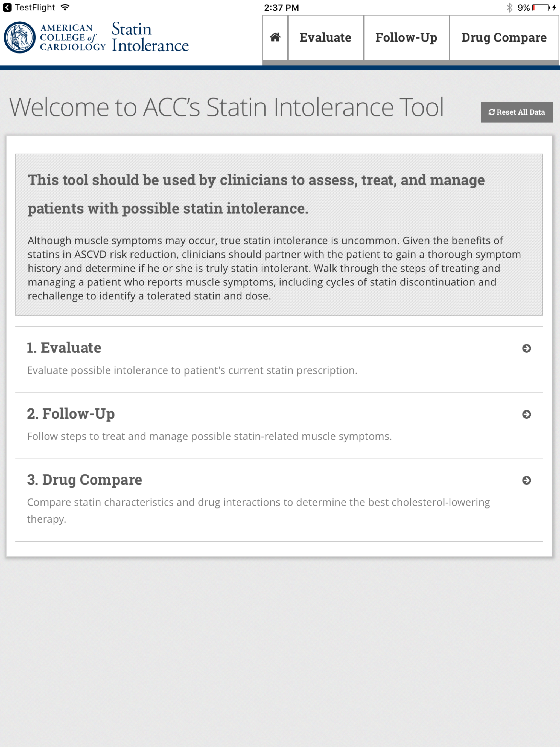The width and height of the screenshot is (560, 747).
Task: Open the Drug Compare tab
Action: pyautogui.click(x=504, y=37)
